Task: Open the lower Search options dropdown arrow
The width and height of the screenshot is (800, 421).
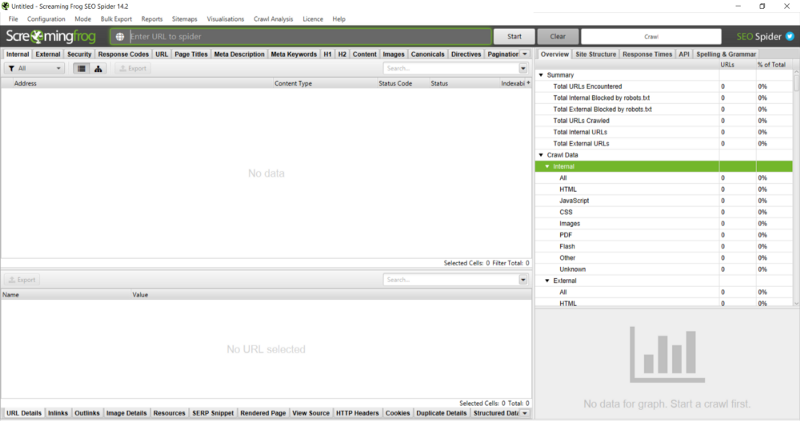Action: click(x=523, y=280)
